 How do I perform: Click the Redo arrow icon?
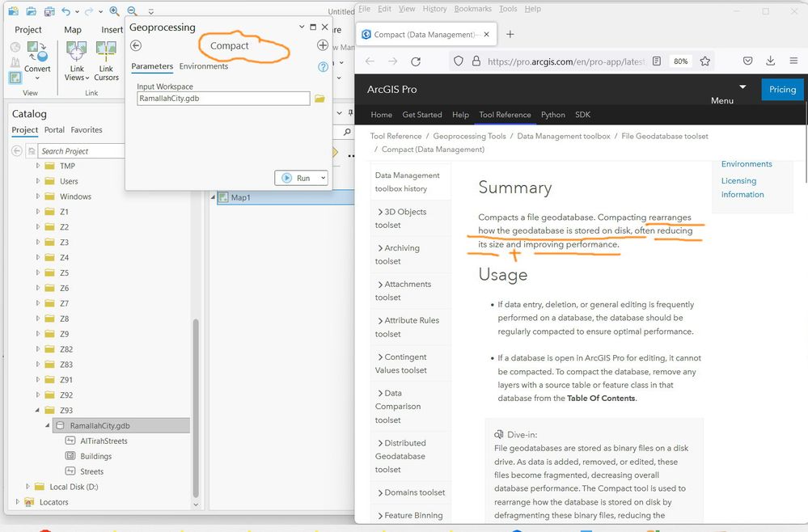[x=89, y=11]
